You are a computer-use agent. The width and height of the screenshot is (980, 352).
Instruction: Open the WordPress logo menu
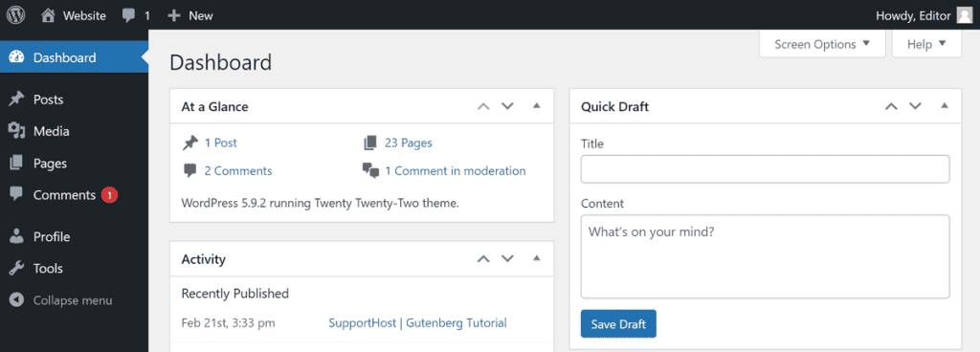tap(15, 15)
